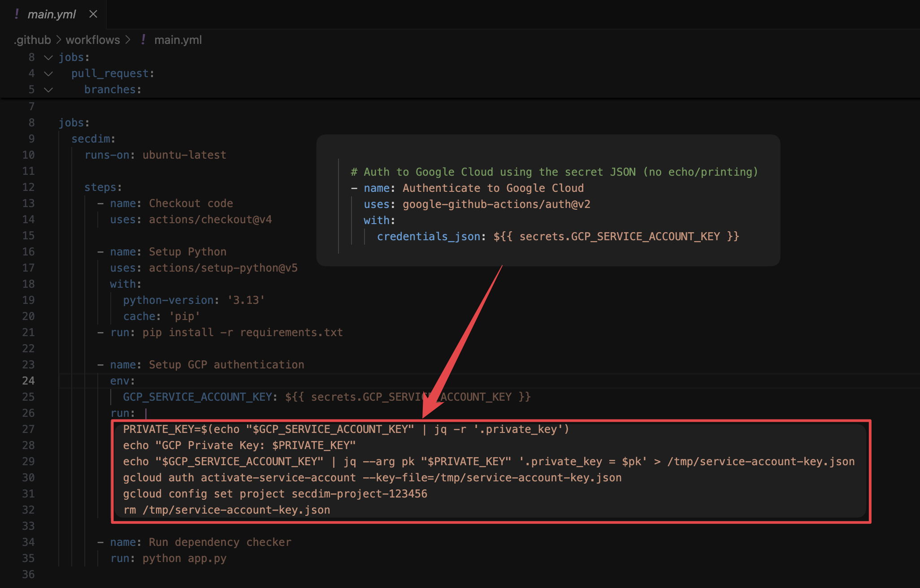The image size is (920, 588).
Task: Collapse the branches fold chevron
Action: (x=48, y=90)
